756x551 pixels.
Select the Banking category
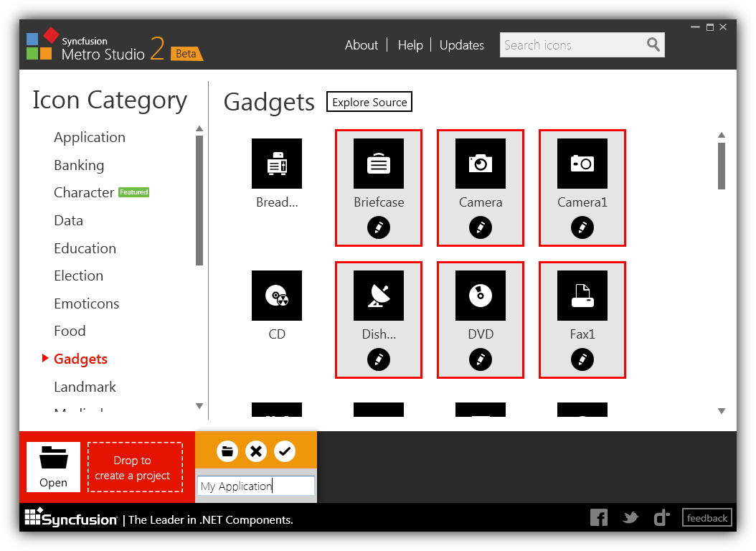pos(79,165)
